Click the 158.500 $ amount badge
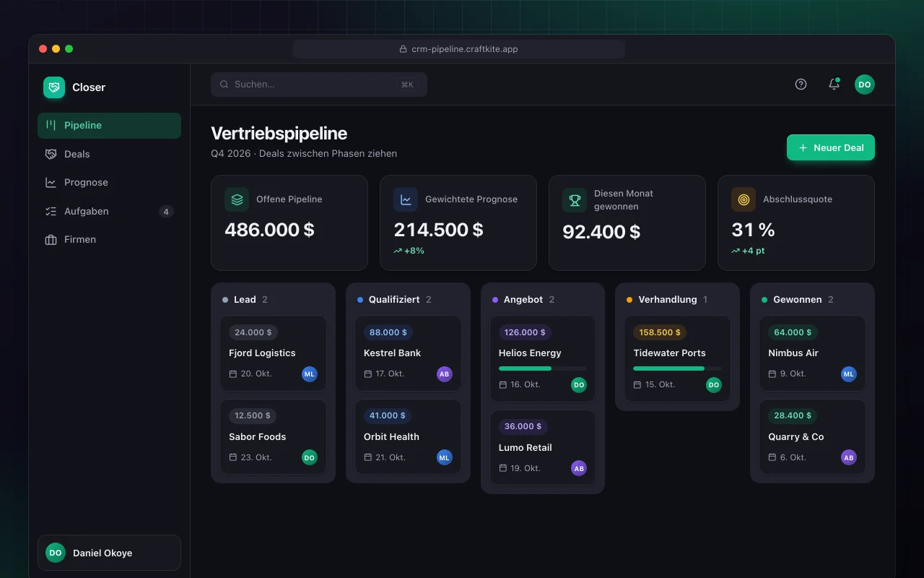This screenshot has width=924, height=578. coord(660,332)
